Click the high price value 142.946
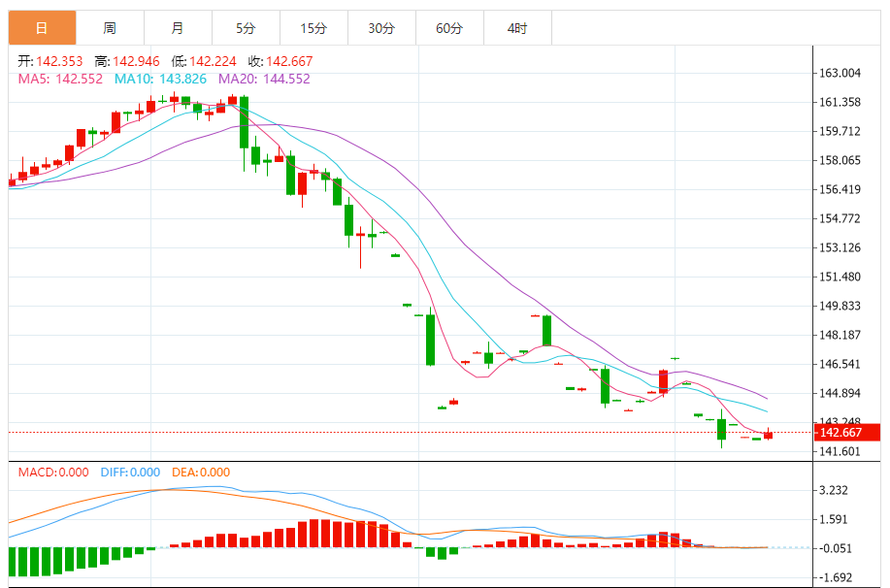This screenshot has height=588, width=890. tap(136, 61)
